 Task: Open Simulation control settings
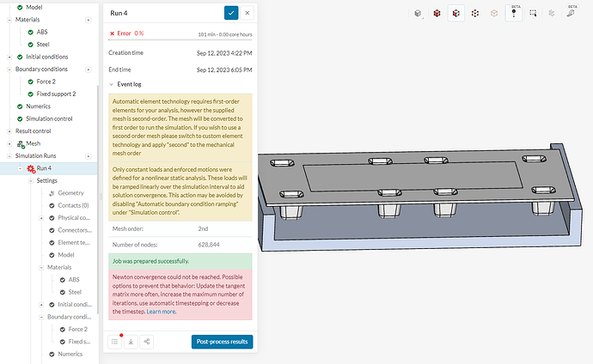point(49,119)
